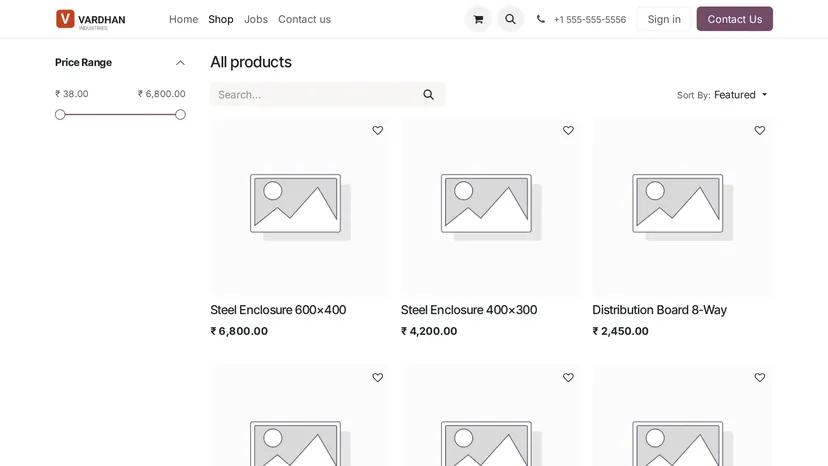Open the Sort By Featured dropdown
This screenshot has height=466, width=828.
click(740, 95)
